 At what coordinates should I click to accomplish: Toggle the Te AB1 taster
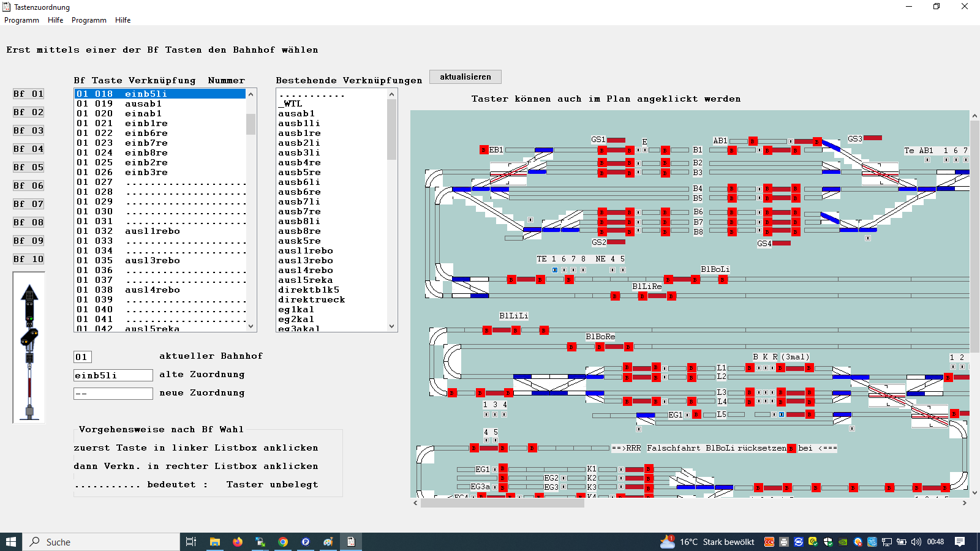pos(927,160)
